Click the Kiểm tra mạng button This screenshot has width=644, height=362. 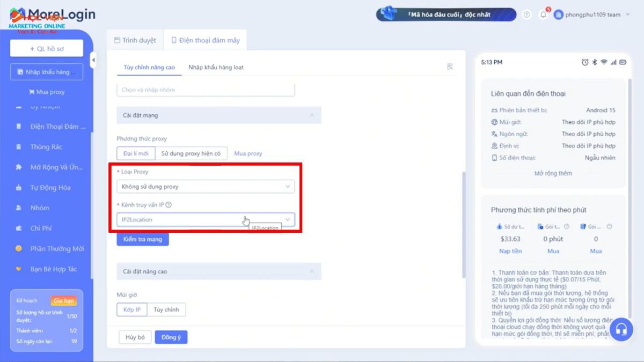click(x=143, y=239)
